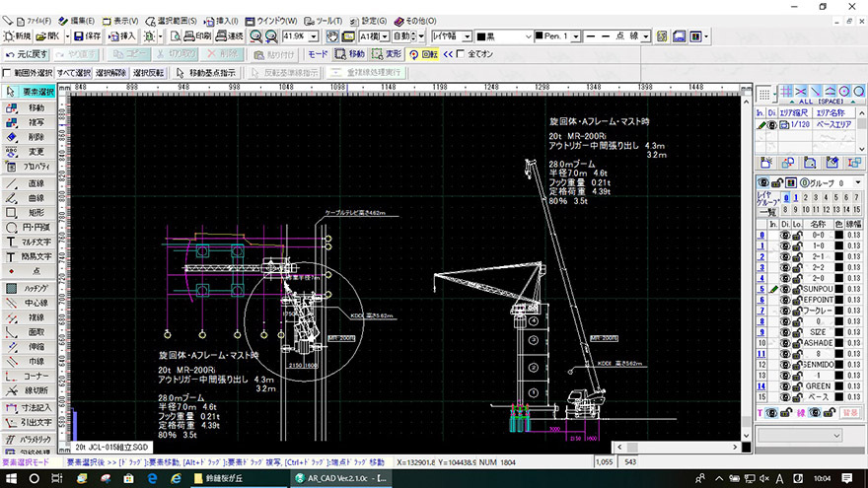
Task: Open the zoom percentage 41.9% dropdown
Action: pyautogui.click(x=314, y=36)
